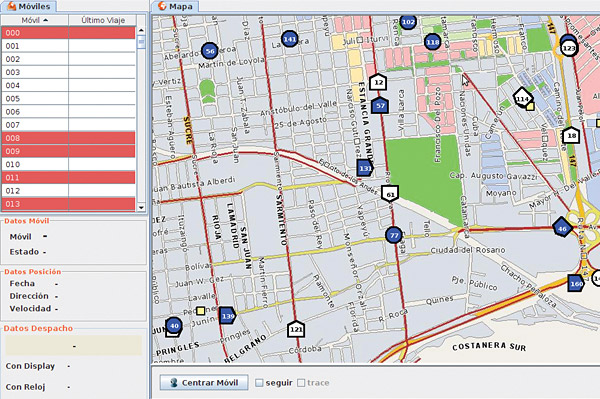Select mobile 010 row in the list
This screenshot has height=399, width=600.
[x=68, y=164]
